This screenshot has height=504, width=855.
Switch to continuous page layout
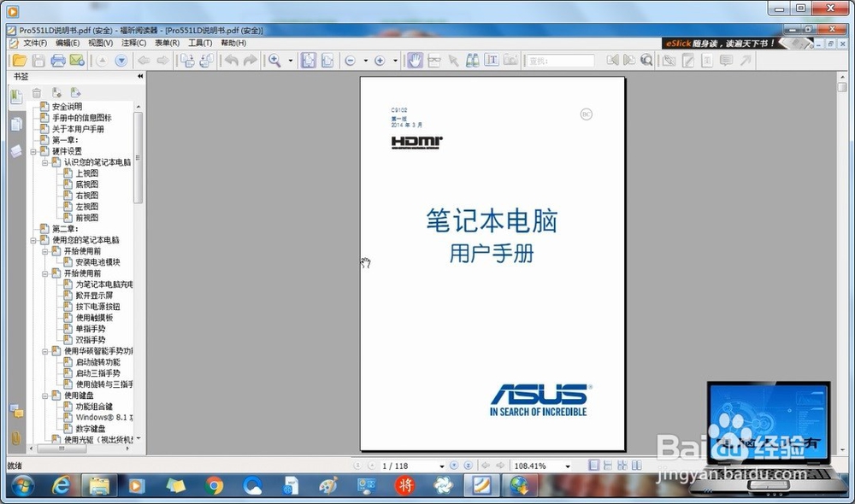pyautogui.click(x=608, y=466)
